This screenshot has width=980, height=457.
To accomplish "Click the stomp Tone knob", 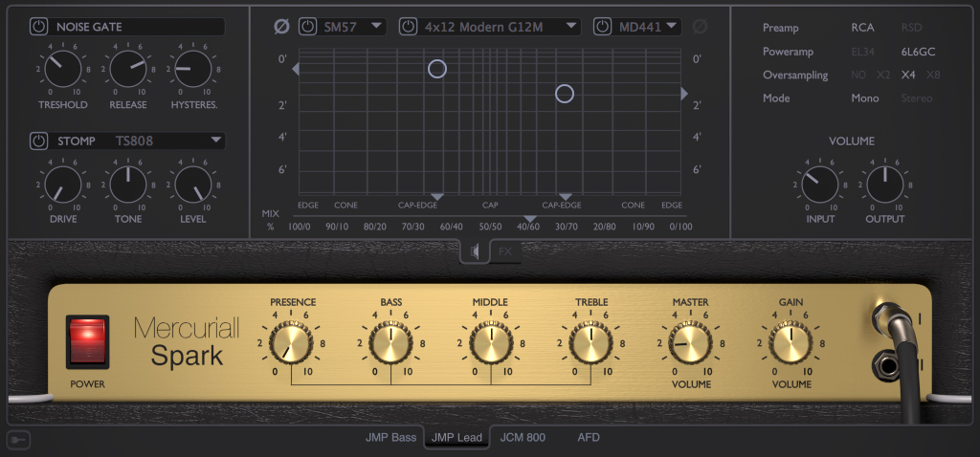I will click(128, 185).
